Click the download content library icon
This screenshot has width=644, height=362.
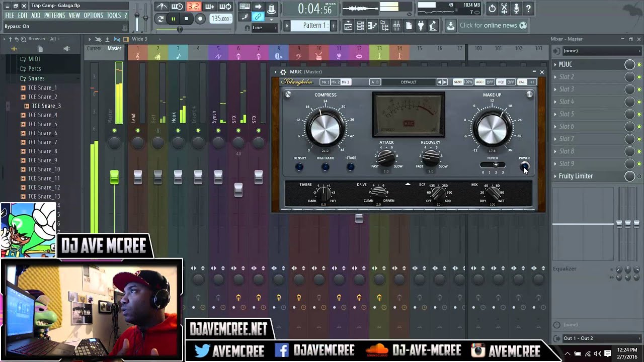click(x=450, y=26)
